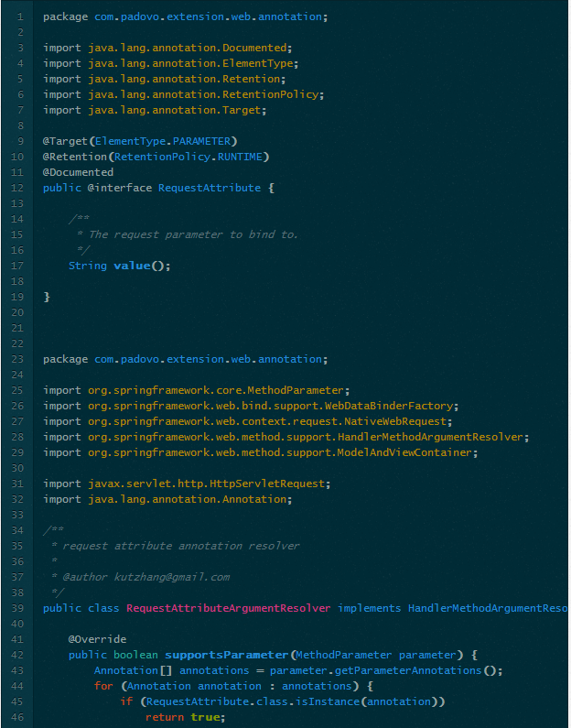Click class name RequestAttributeArgumentResolver
The width and height of the screenshot is (571, 728).
[229, 608]
